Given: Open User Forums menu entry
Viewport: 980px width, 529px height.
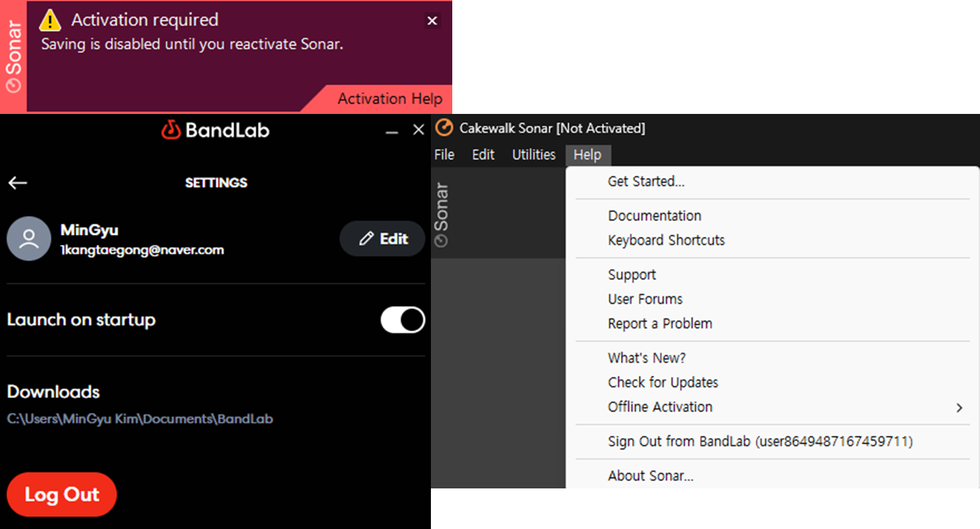Looking at the screenshot, I should coord(773,299).
